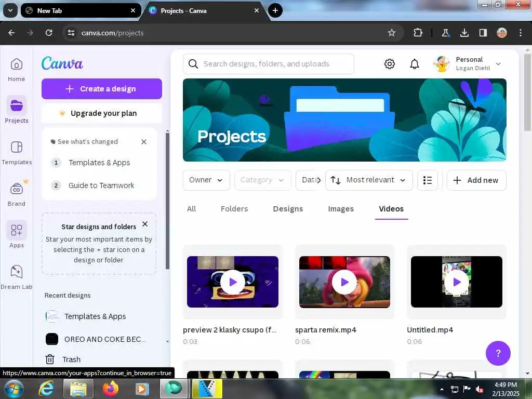Open Templates from the left rail

pyautogui.click(x=16, y=153)
